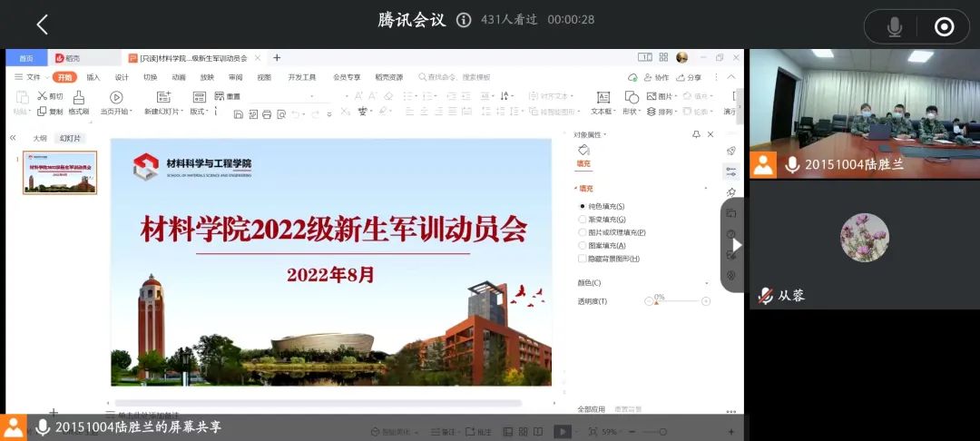Select slide 1 thumbnail in the panel
980x441 pixels.
point(60,173)
